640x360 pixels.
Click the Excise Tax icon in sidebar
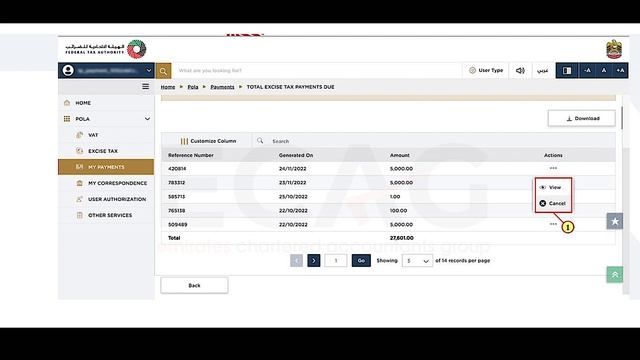(x=80, y=151)
